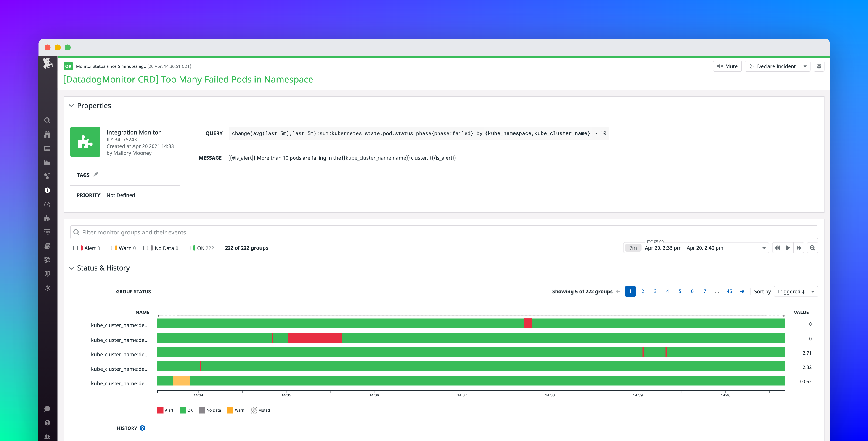Jump to page 45 of groups
This screenshot has width=868, height=441.
pos(729,291)
